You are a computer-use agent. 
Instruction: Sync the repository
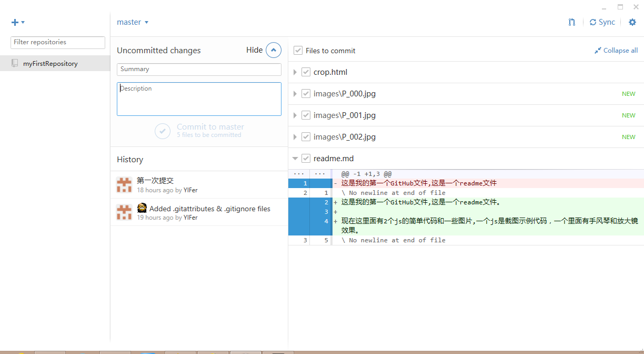(x=602, y=22)
